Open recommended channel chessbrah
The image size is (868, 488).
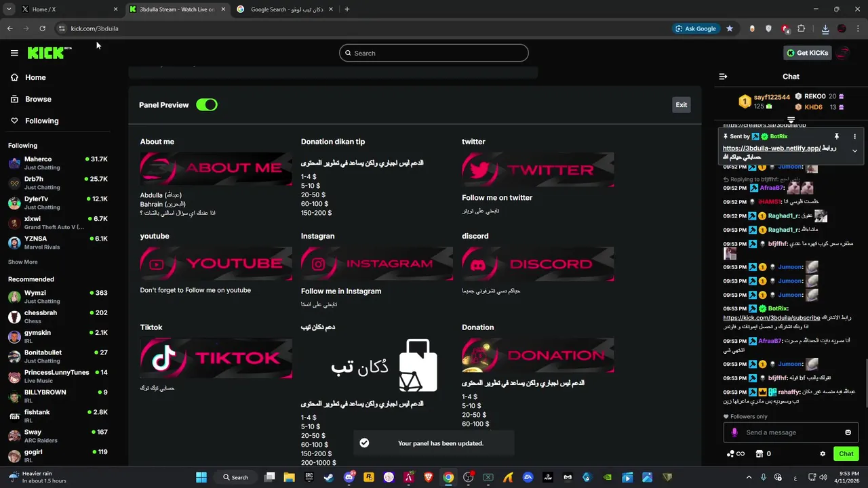pyautogui.click(x=58, y=317)
